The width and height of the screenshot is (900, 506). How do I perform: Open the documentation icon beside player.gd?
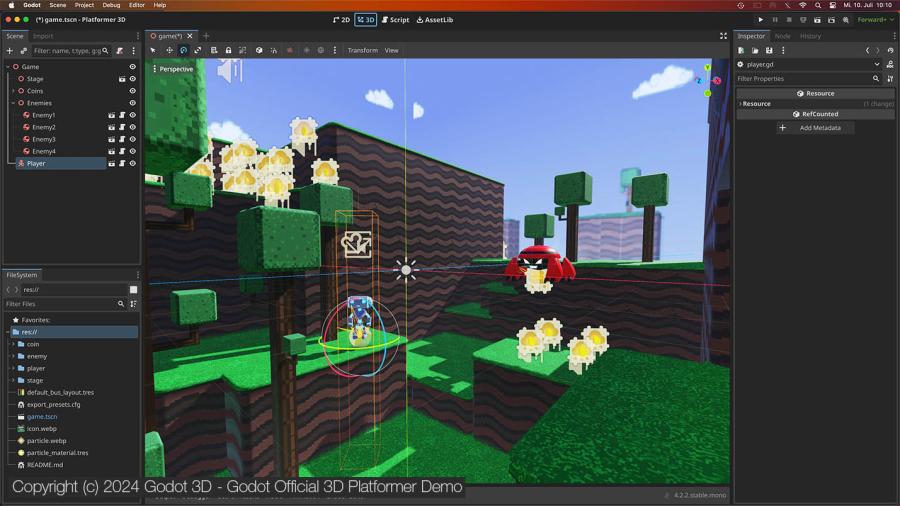(x=890, y=64)
